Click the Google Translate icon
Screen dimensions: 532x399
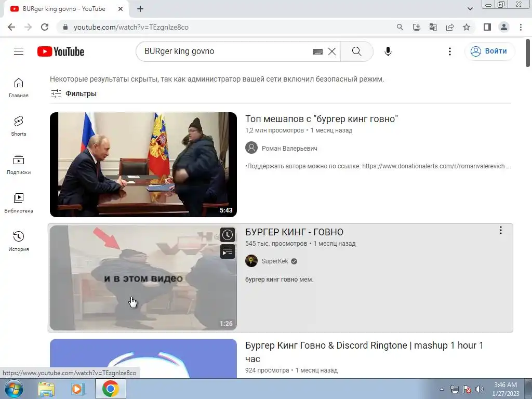pos(433,27)
